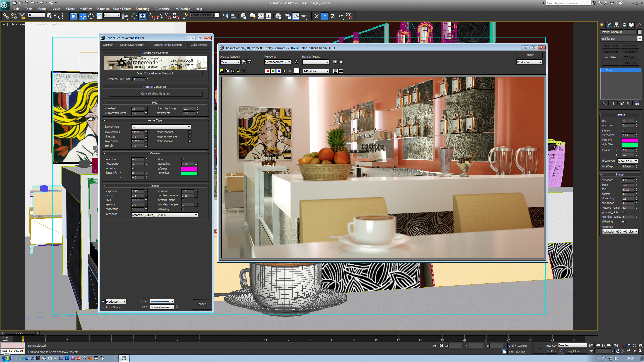The width and height of the screenshot is (644, 362).
Task: Select the Move tool in main toolbar
Action: tap(83, 16)
